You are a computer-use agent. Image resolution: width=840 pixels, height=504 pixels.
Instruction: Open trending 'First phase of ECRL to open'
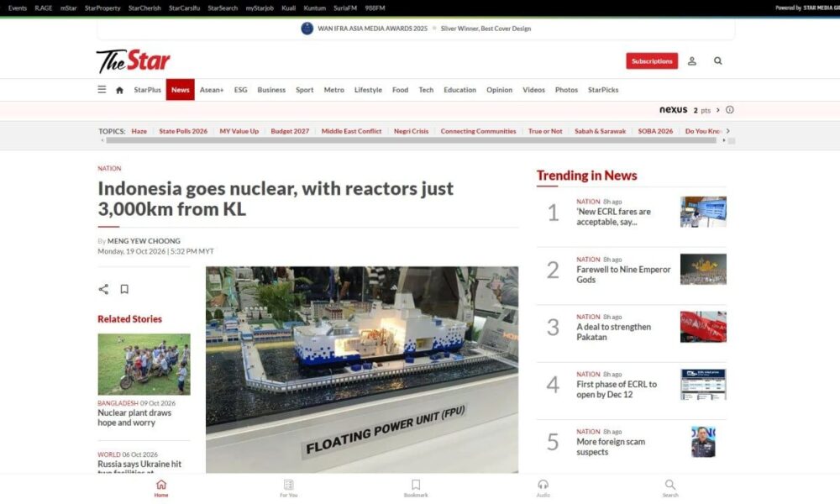[x=616, y=390]
